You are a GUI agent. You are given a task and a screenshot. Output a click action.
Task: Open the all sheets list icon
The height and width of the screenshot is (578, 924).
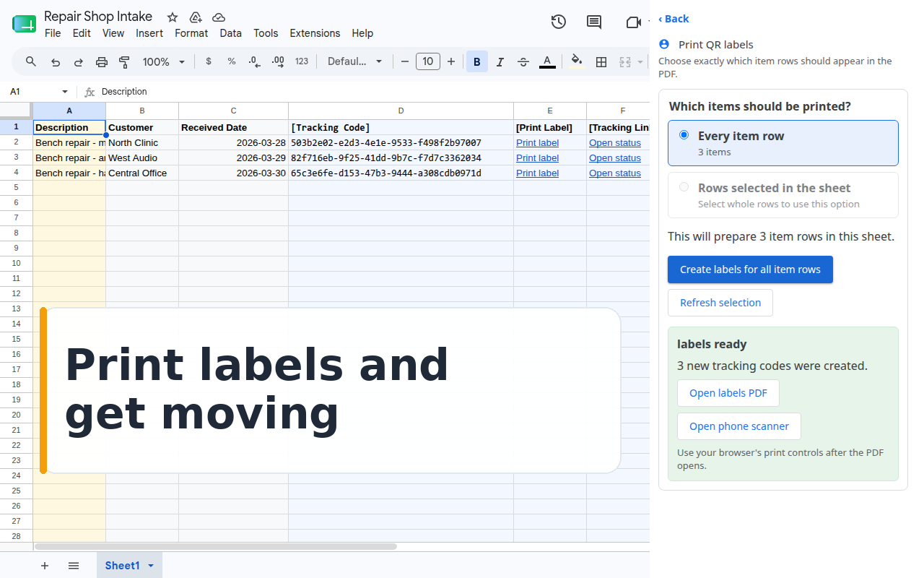[74, 566]
